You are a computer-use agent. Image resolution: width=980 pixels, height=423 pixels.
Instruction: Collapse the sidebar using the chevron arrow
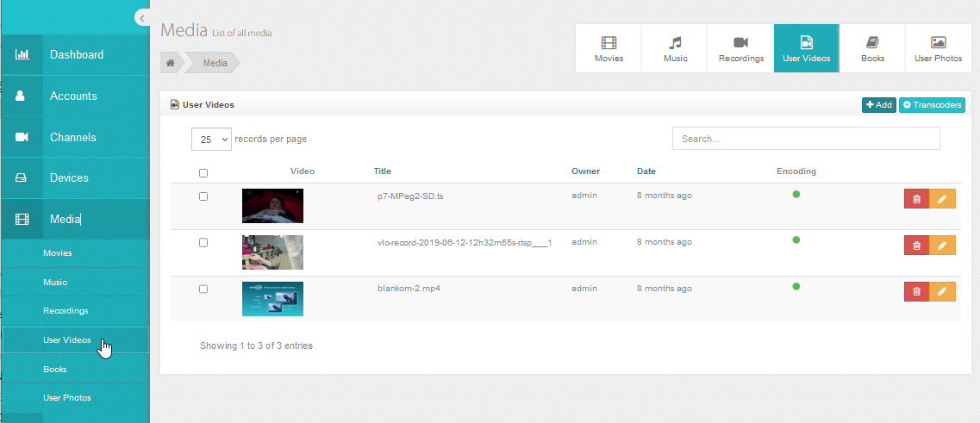tap(141, 18)
